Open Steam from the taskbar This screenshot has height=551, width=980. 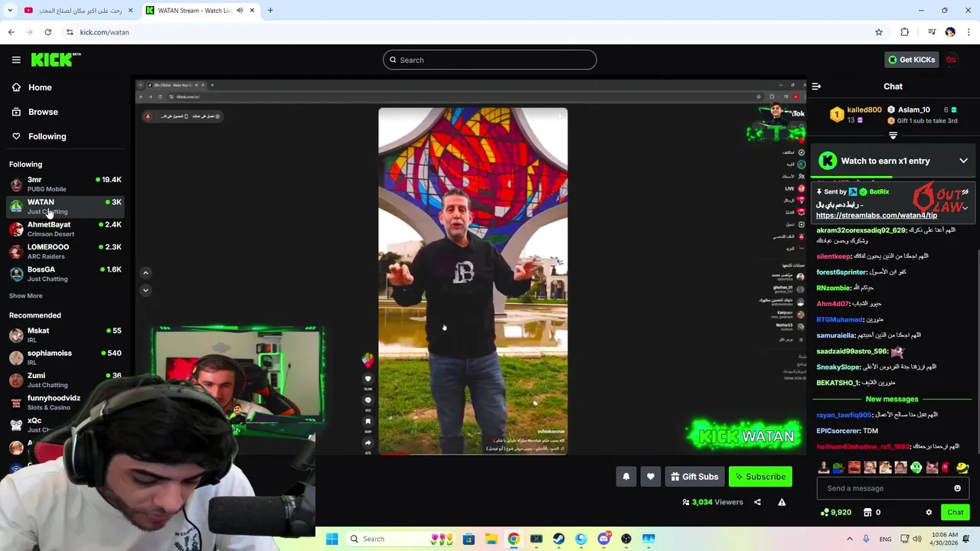click(559, 539)
